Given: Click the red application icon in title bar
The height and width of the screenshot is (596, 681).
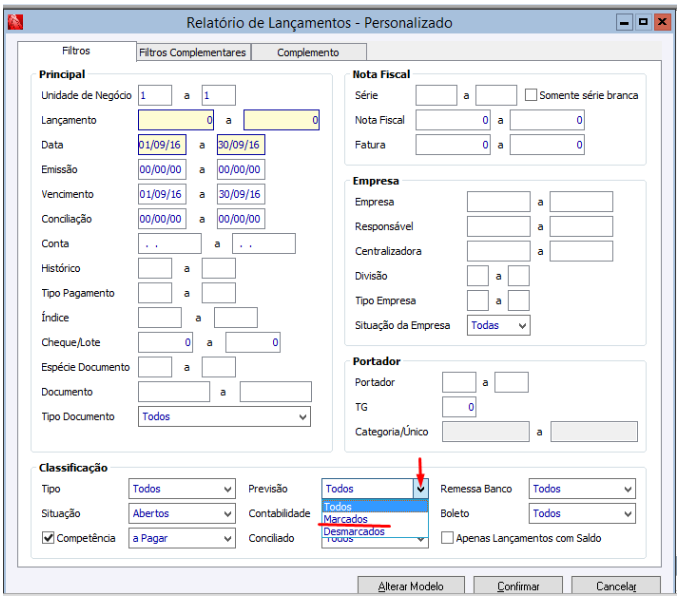Looking at the screenshot, I should tap(15, 22).
